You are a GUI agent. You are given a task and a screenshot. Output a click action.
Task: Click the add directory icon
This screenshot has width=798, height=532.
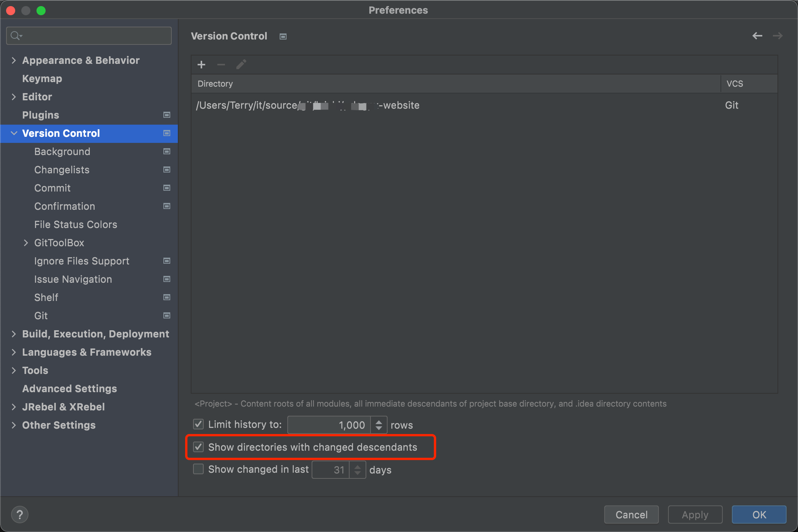(201, 64)
